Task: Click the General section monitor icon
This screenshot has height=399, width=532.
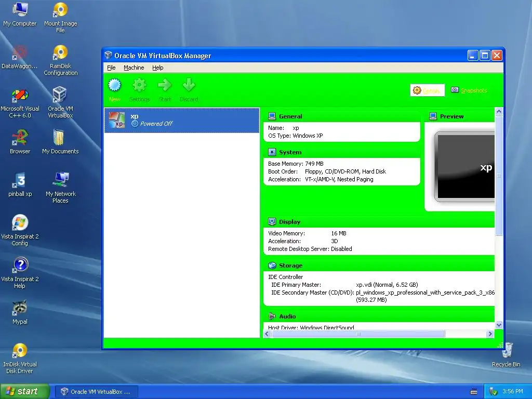Action: [x=272, y=116]
